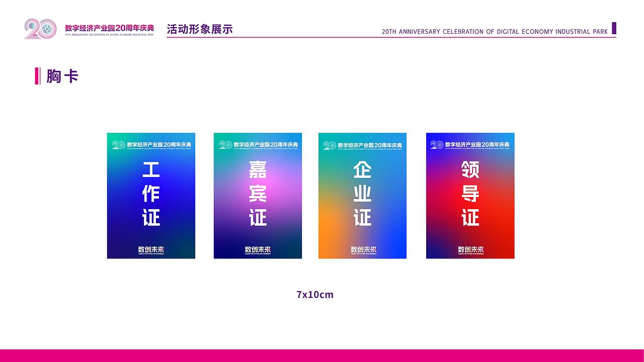Click the logo mark on the 工作证 badge

[x=118, y=144]
